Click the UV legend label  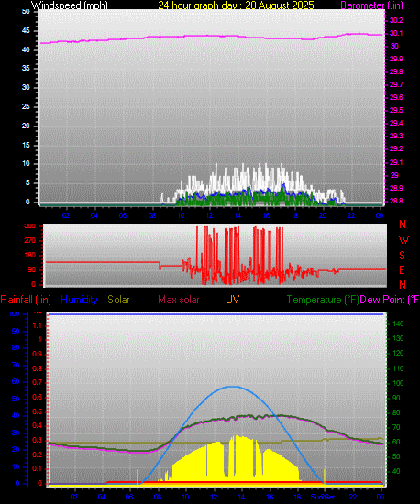tap(233, 300)
